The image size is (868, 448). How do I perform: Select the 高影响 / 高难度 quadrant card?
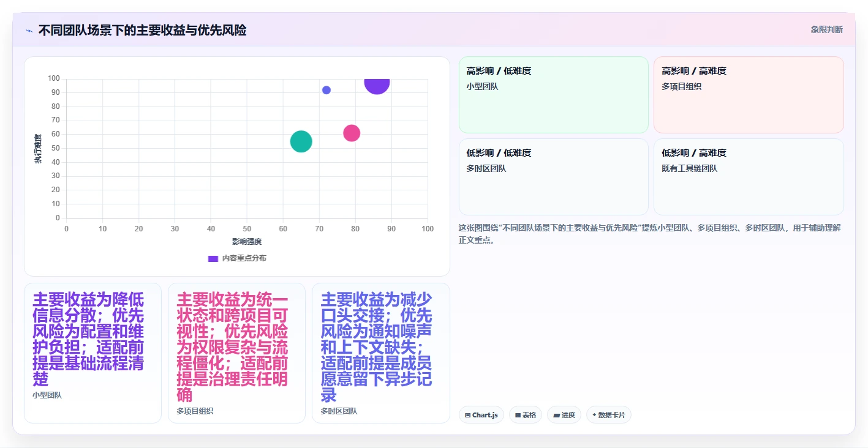coord(749,95)
